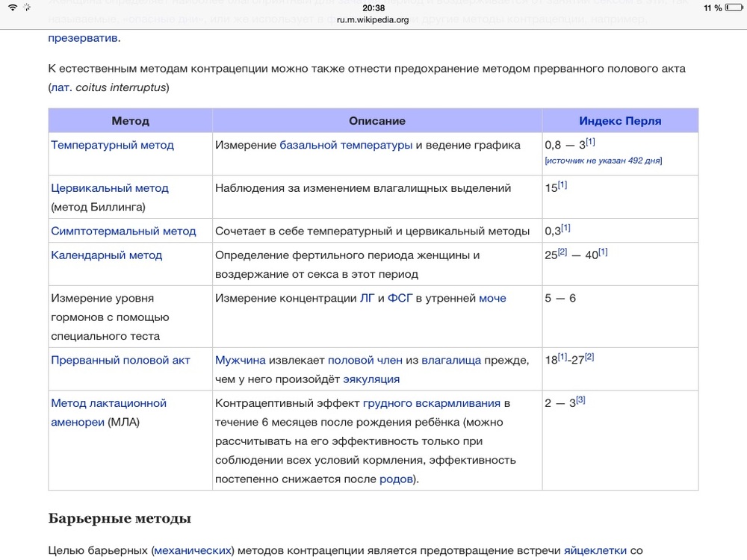The width and height of the screenshot is (747, 560).
Task: Open the 'лат.' language link
Action: click(x=61, y=87)
